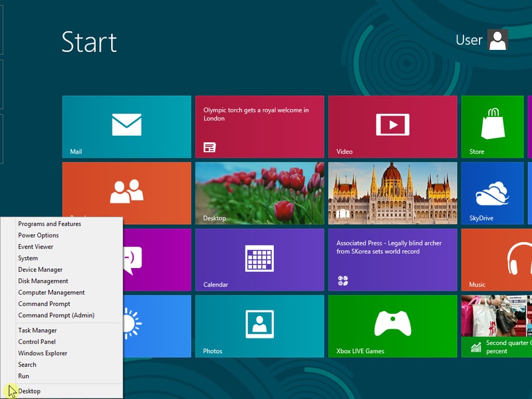The width and height of the screenshot is (532, 399).
Task: Open Windows Explorer
Action: pos(61,353)
